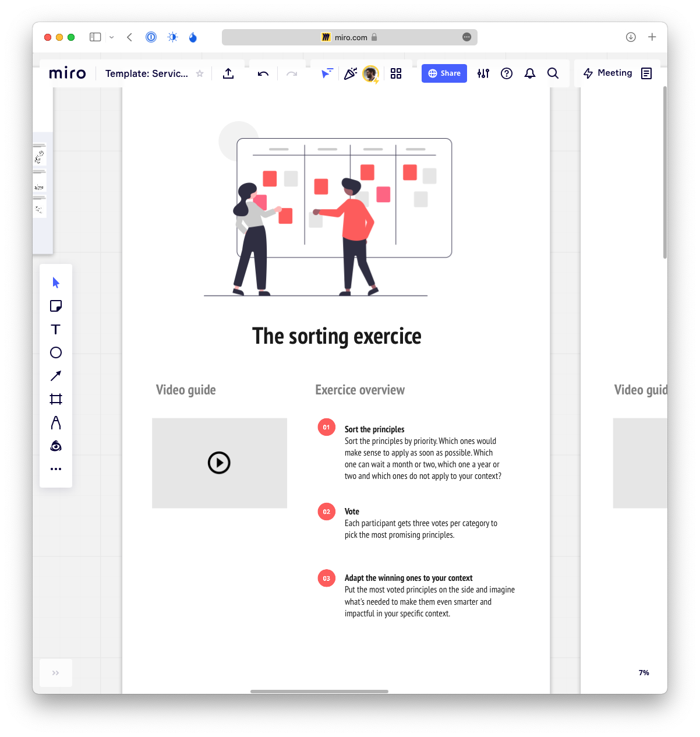Toggle the notes panel icon
This screenshot has height=737, width=700.
coord(646,73)
